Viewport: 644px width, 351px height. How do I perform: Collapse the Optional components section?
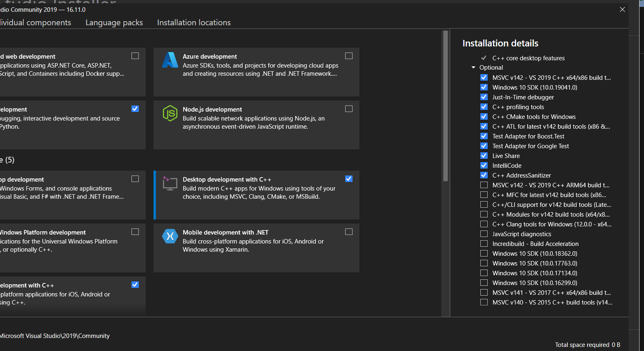click(473, 68)
